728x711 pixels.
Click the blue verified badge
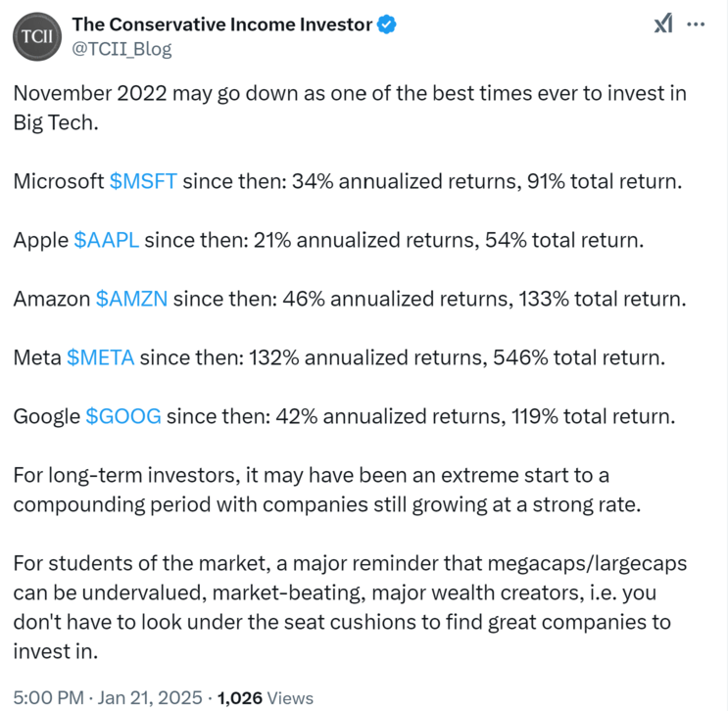pos(389,24)
